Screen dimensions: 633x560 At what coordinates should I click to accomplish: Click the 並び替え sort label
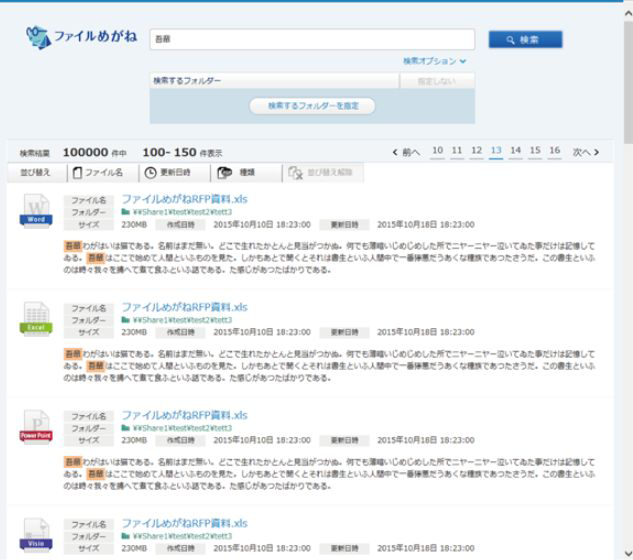click(36, 173)
